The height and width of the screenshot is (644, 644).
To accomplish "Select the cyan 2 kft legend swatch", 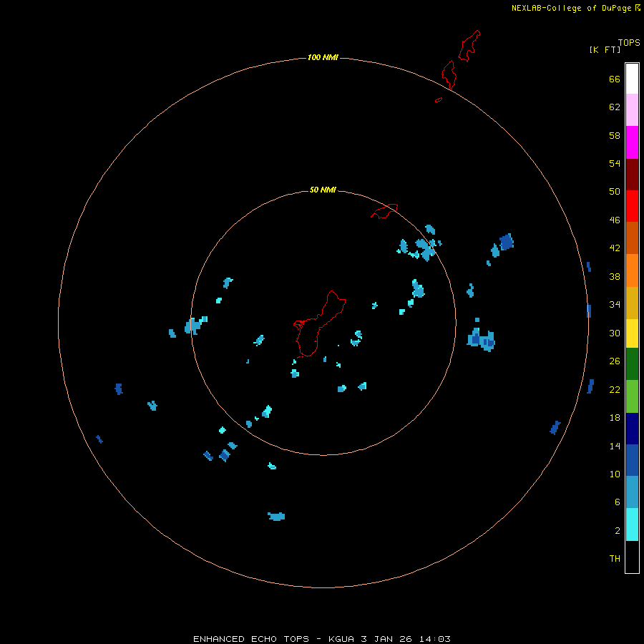I will pos(632,525).
